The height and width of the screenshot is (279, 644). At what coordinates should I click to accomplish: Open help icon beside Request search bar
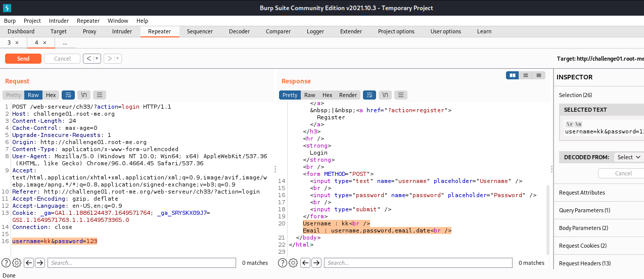pyautogui.click(x=6, y=263)
